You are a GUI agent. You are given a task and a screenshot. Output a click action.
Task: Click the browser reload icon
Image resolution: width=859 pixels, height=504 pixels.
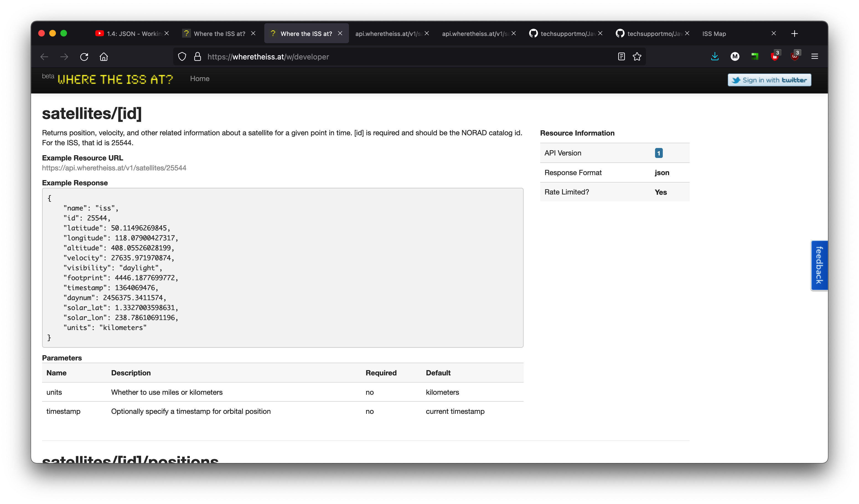(x=84, y=56)
